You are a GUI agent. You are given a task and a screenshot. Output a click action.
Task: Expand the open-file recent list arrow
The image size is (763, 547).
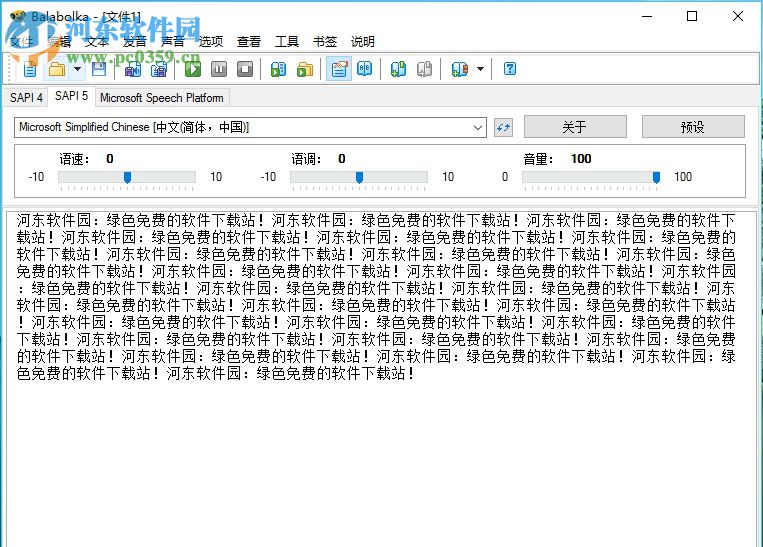pos(77,69)
